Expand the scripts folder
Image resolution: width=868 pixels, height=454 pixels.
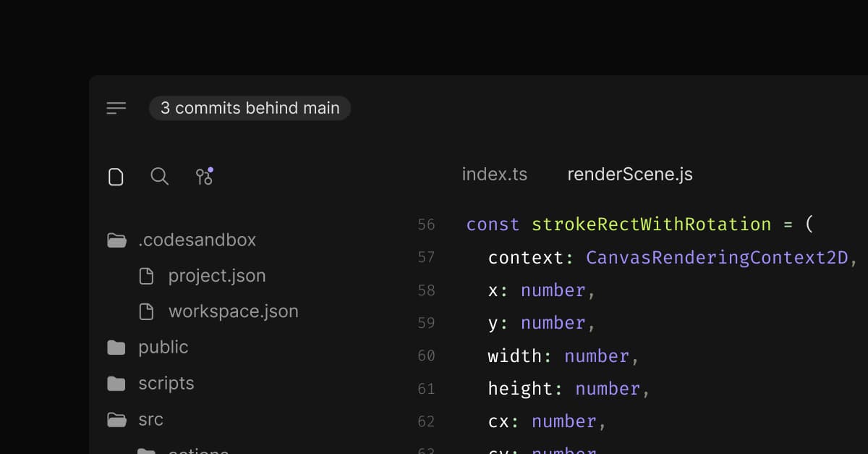point(166,383)
